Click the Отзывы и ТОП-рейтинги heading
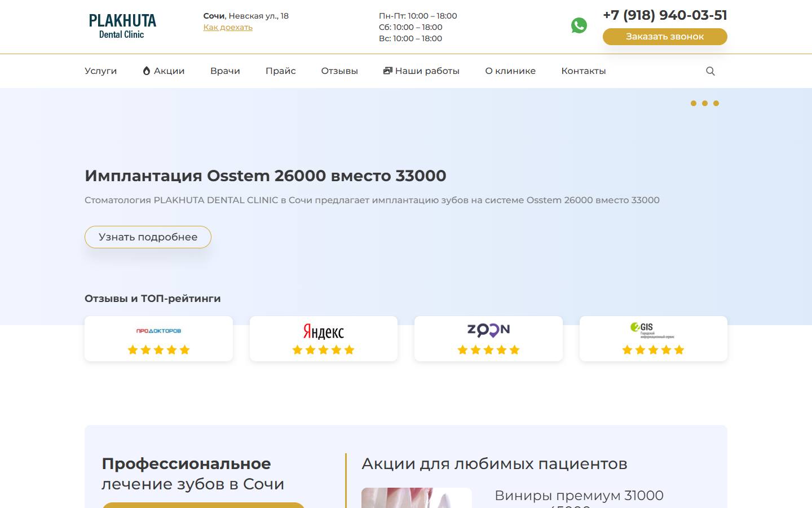 [153, 299]
